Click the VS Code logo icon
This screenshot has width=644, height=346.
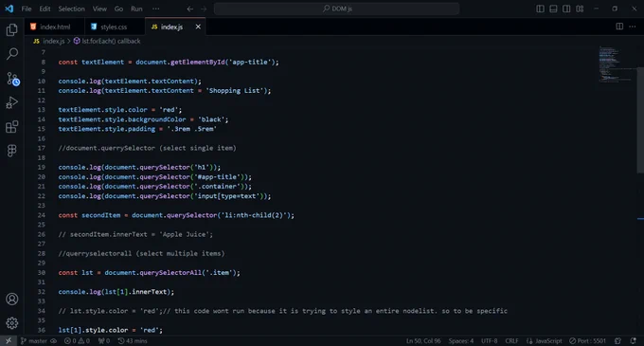pos(9,9)
